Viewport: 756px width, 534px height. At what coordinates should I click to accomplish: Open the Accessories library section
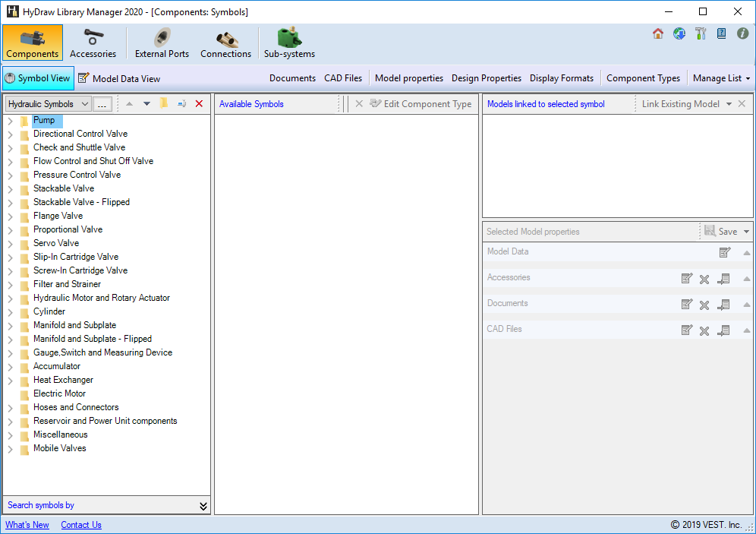93,43
